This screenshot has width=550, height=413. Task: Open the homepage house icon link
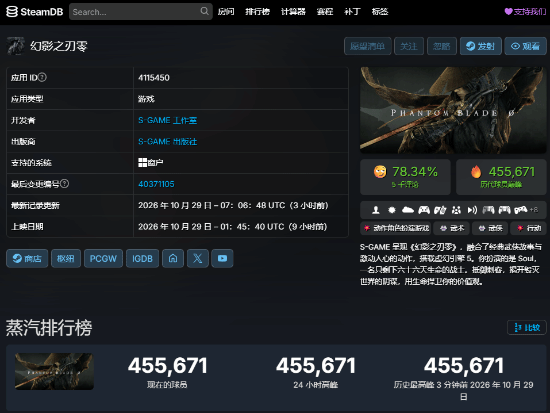(173, 259)
